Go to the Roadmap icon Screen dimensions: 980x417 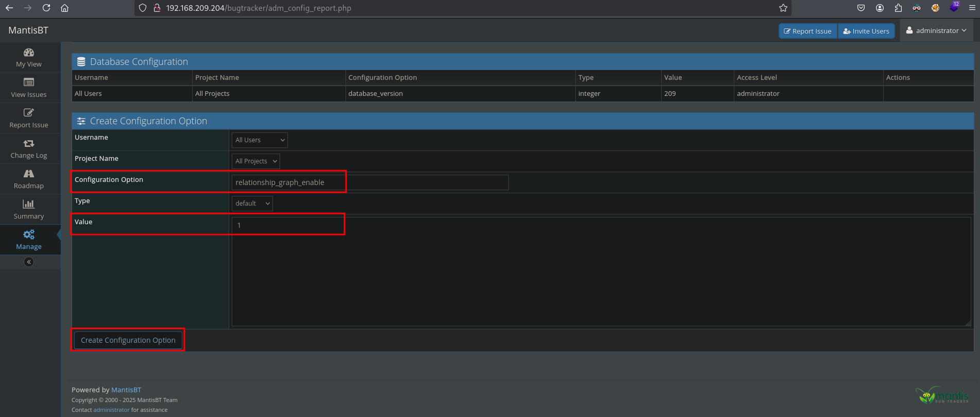point(29,174)
